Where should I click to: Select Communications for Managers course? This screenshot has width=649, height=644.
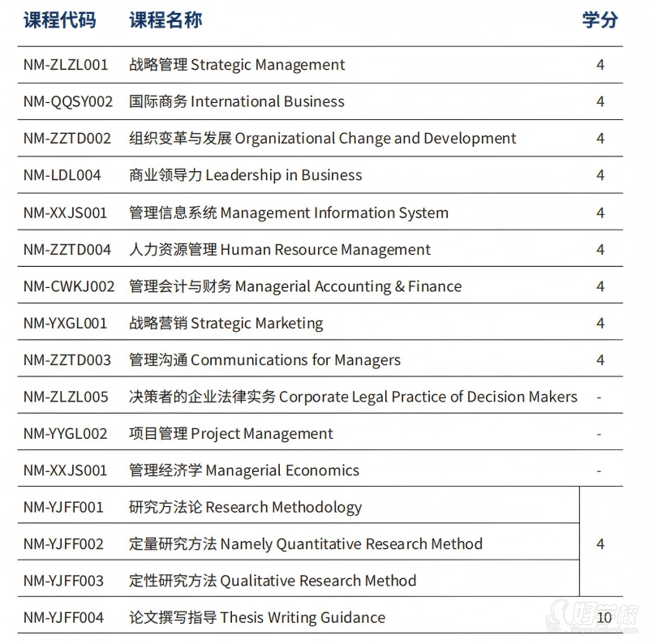[264, 360]
